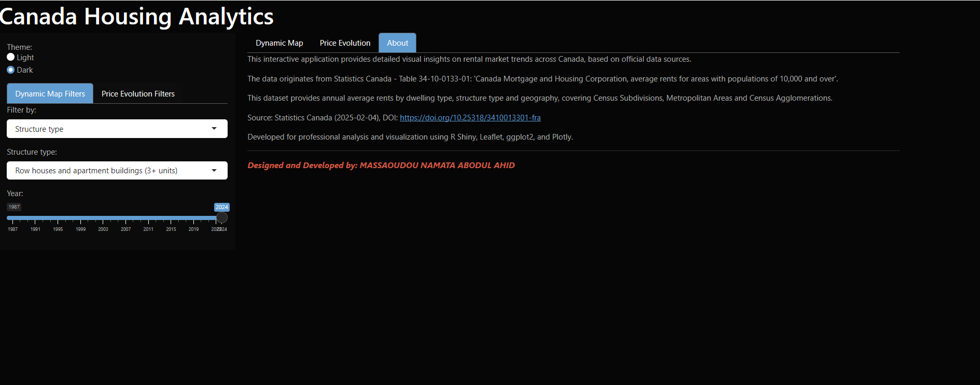Click the caret arrow in Filter by dropdown
This screenshot has width=980, height=385.
tap(214, 129)
